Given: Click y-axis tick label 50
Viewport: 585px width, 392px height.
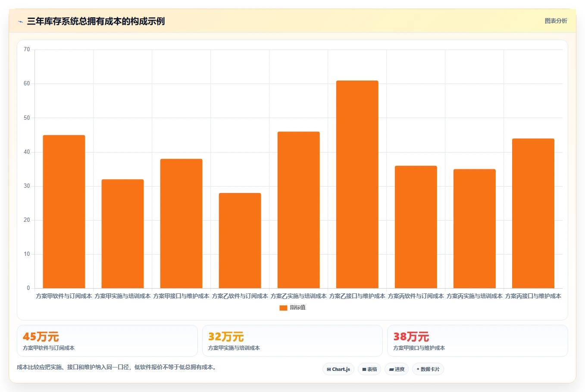Looking at the screenshot, I should point(27,118).
